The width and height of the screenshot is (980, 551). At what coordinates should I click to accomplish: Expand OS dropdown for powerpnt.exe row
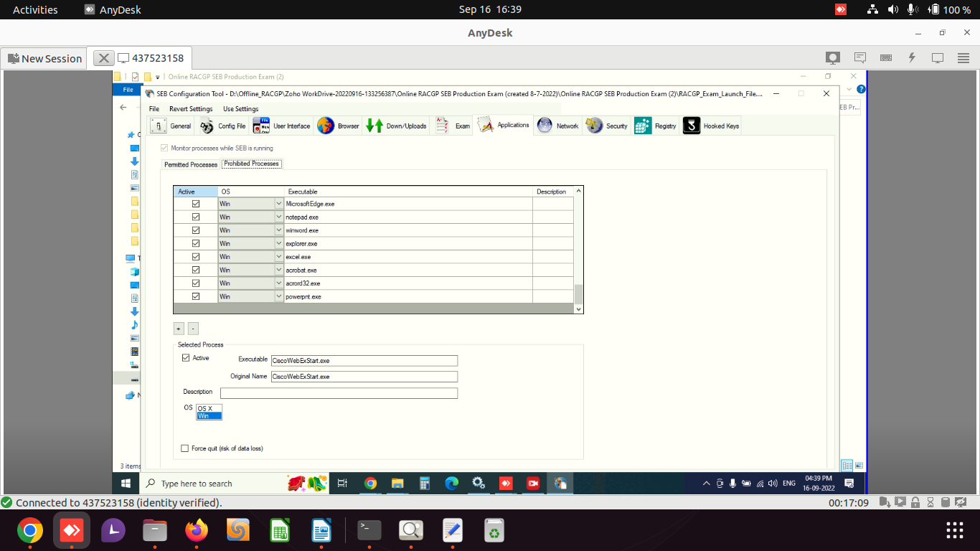pos(279,296)
